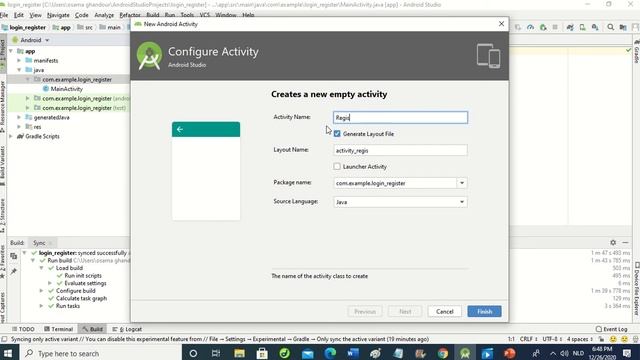Screen dimensions: 640x360
Task: Expand the manifests folder
Action: (19, 60)
